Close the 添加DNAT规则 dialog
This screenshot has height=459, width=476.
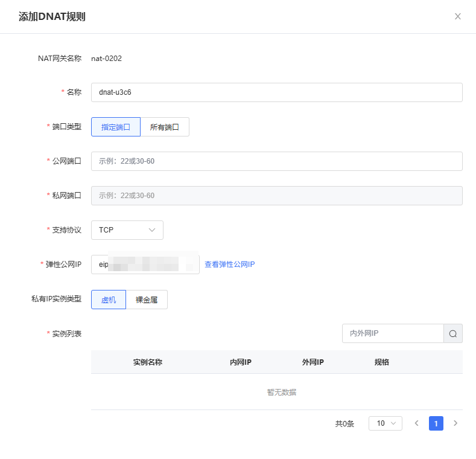click(x=457, y=16)
